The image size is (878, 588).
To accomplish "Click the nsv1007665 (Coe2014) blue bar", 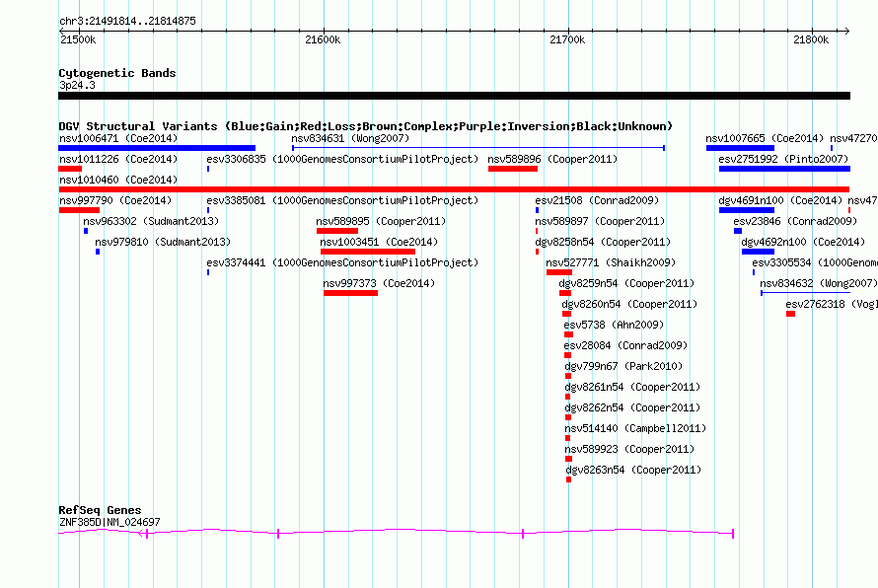I will [x=740, y=148].
